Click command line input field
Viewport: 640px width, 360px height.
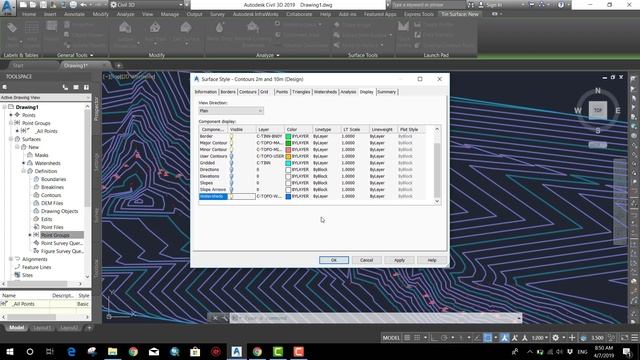coord(376,318)
